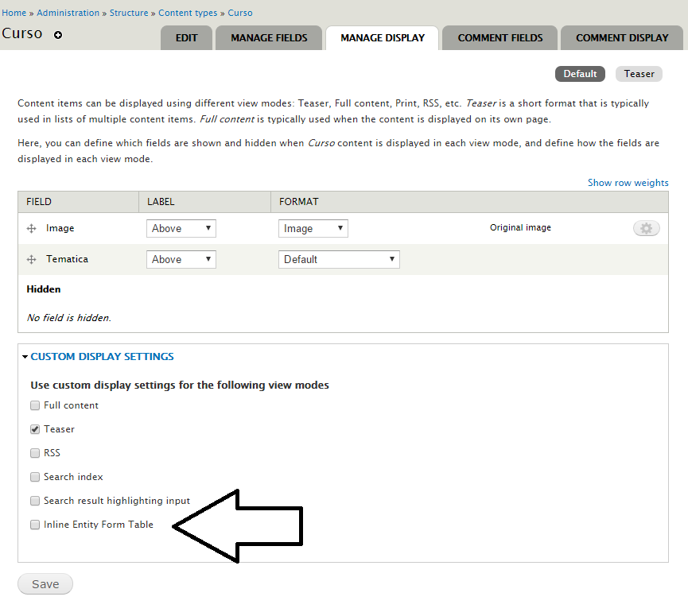Go to Content types breadcrumb link

tap(189, 13)
